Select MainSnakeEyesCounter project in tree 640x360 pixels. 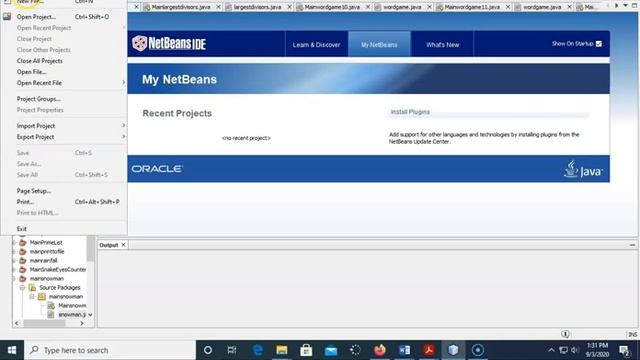pyautogui.click(x=58, y=269)
